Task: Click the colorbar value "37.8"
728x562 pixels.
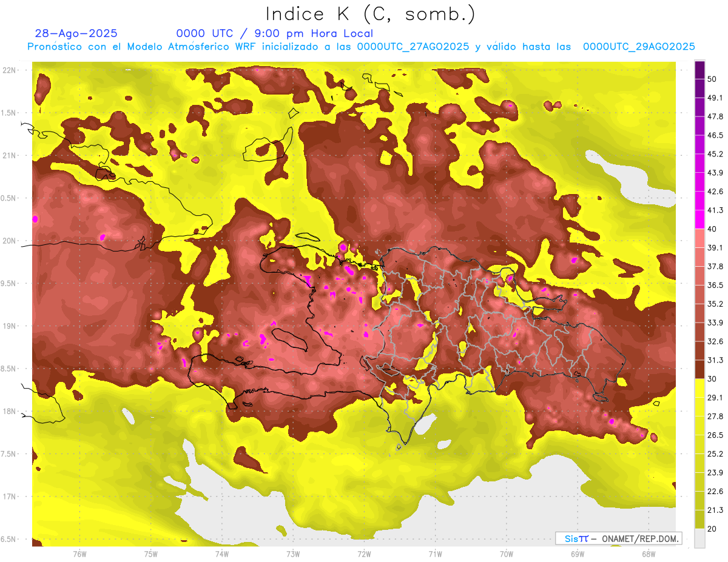Action: tap(715, 267)
